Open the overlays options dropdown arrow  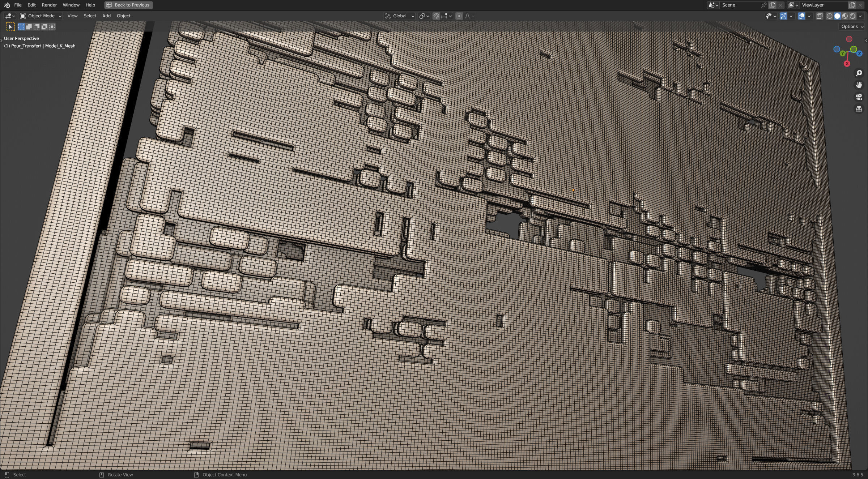(809, 16)
